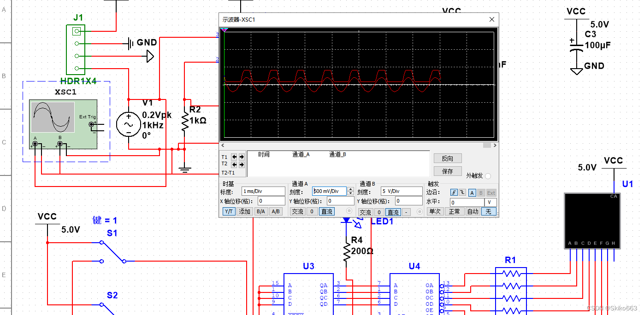This screenshot has height=315, width=644.
Task: Enable the 外触发 external trigger radio button
Action: click(488, 176)
